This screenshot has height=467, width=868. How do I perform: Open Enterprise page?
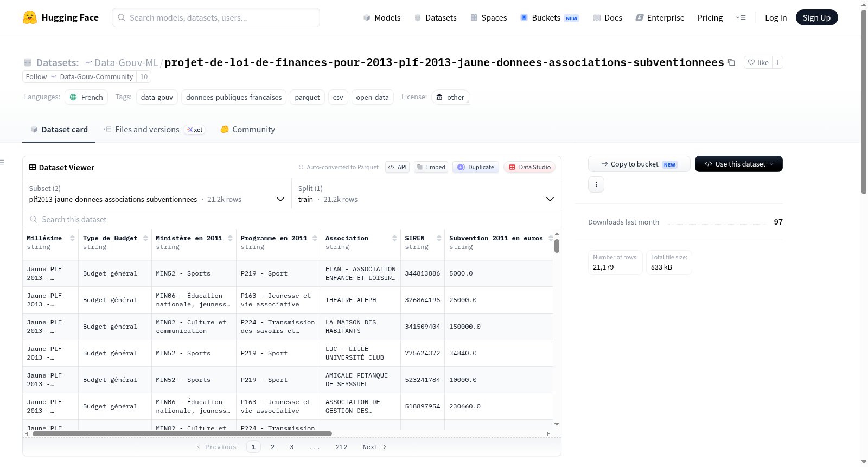[660, 17]
